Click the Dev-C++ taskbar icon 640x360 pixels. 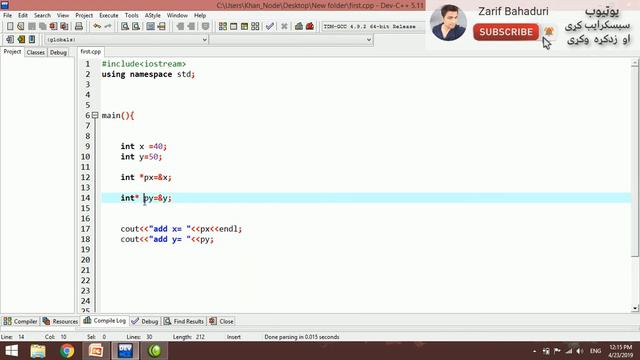(x=125, y=351)
